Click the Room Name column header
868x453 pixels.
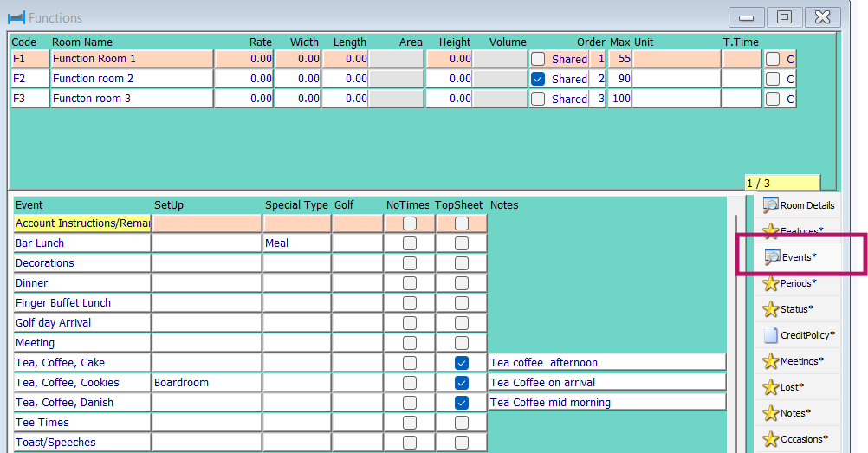82,42
